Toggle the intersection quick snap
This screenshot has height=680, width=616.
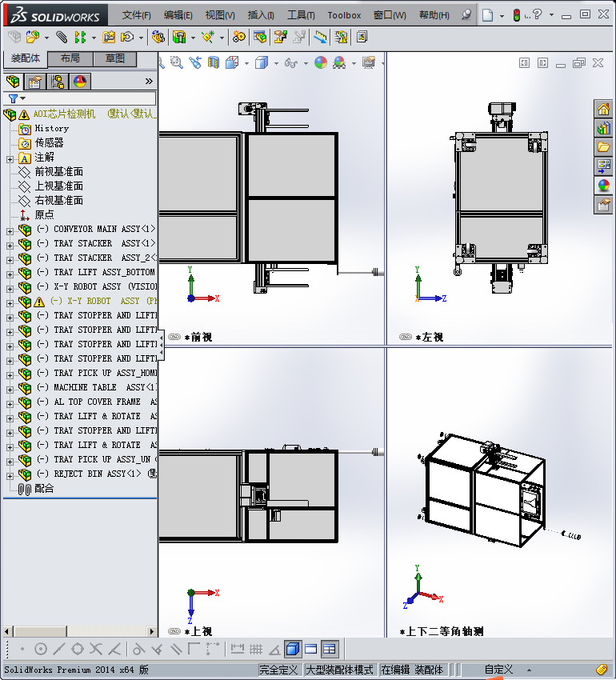point(96,650)
